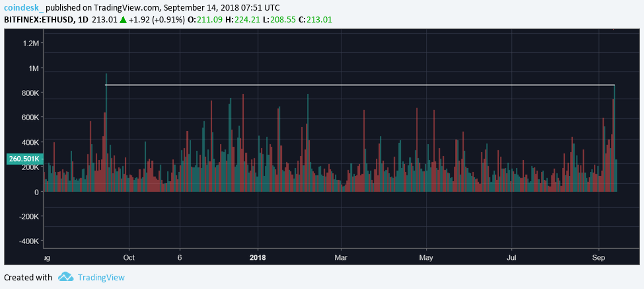644x289 pixels.
Task: Open the TradingView link at the bottom
Action: (100, 278)
